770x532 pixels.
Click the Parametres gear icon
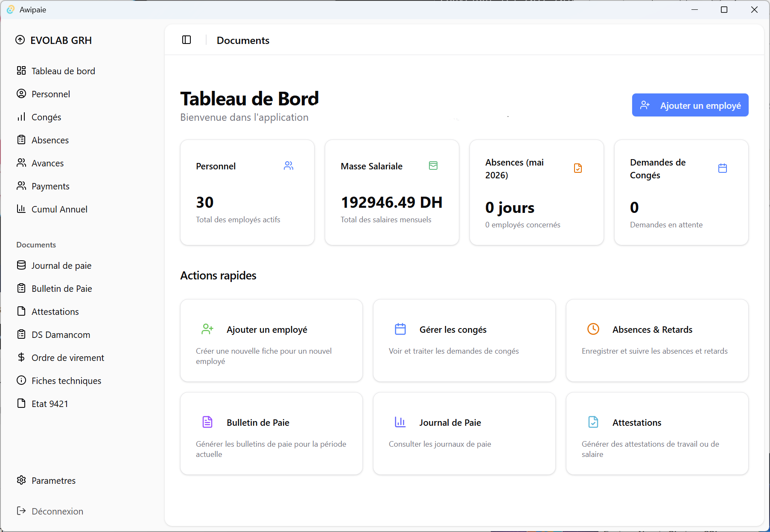click(21, 480)
